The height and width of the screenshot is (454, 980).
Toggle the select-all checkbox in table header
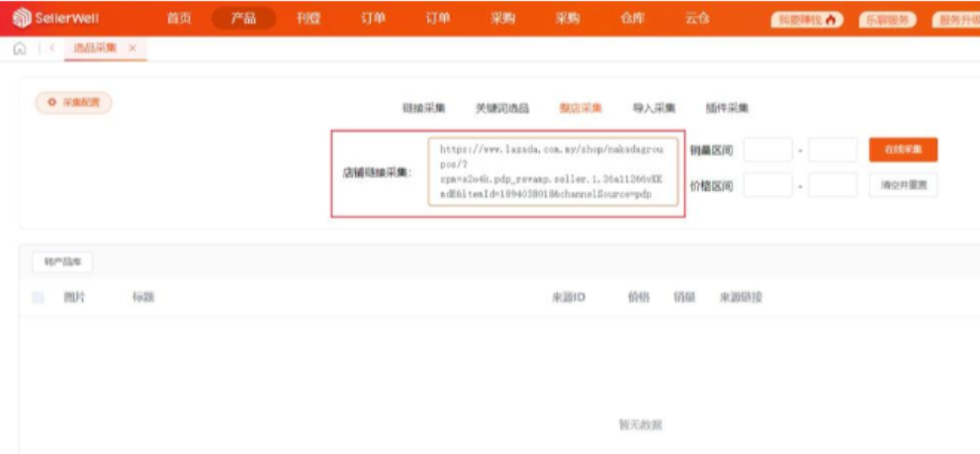(39, 299)
